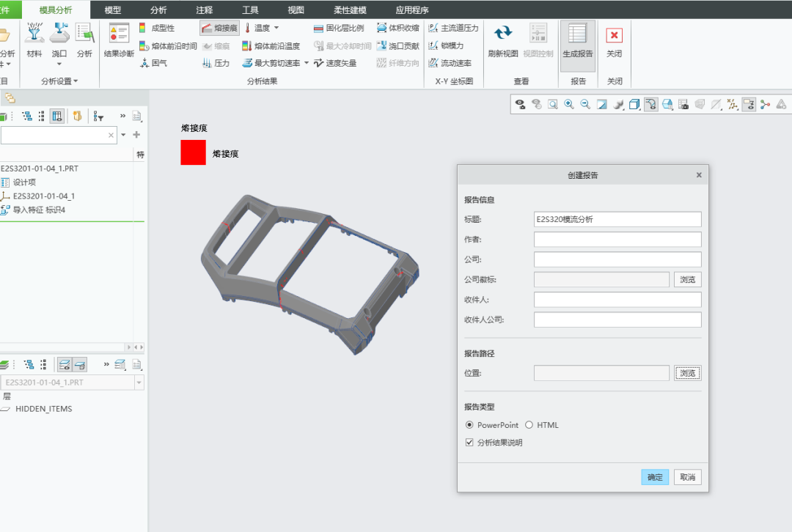Image resolution: width=792 pixels, height=532 pixels.
Task: Open 结果诊断 result diagnosis
Action: (120, 40)
